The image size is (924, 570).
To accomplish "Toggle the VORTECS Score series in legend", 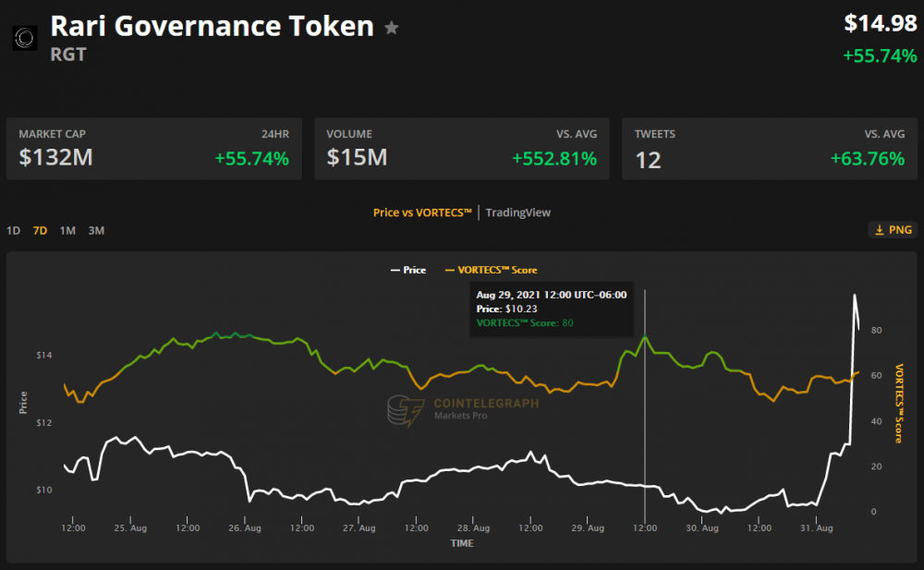I will (491, 270).
